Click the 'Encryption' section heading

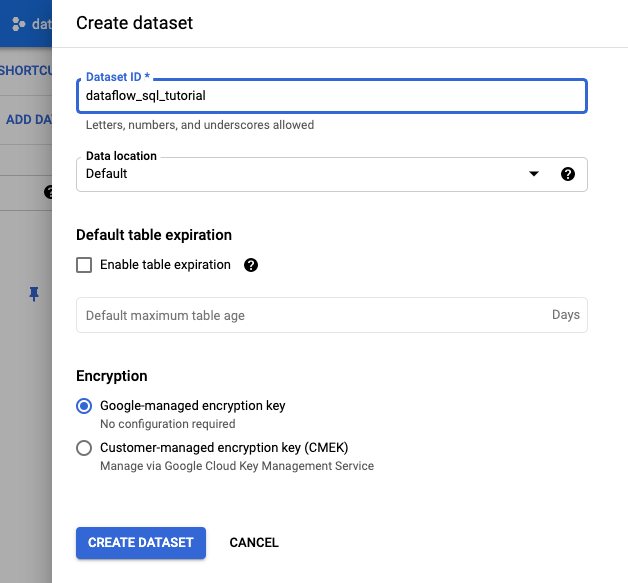pos(112,376)
